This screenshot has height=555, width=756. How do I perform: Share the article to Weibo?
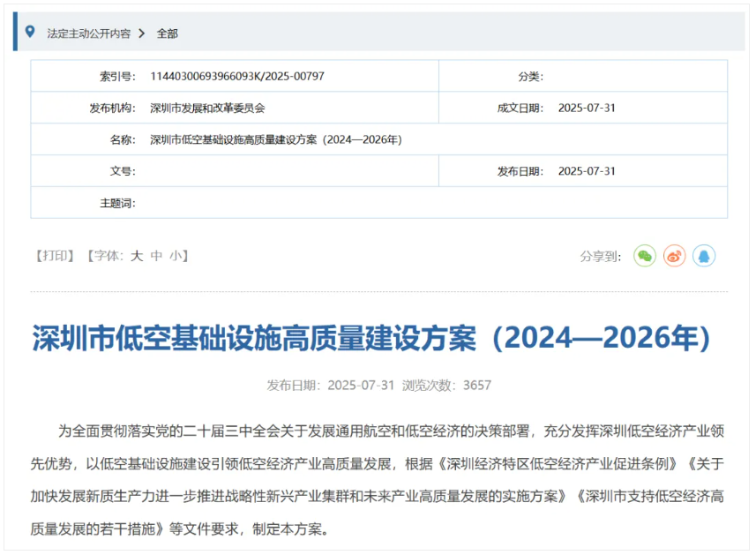(674, 256)
